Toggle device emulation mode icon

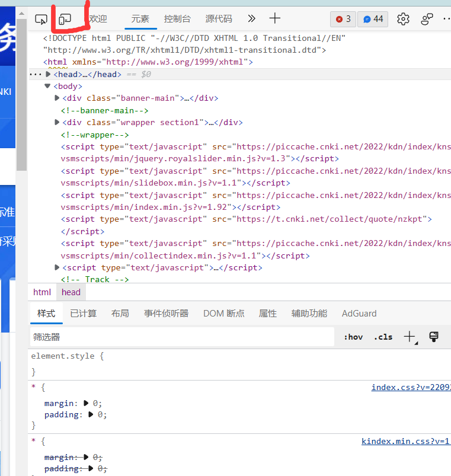click(x=65, y=19)
